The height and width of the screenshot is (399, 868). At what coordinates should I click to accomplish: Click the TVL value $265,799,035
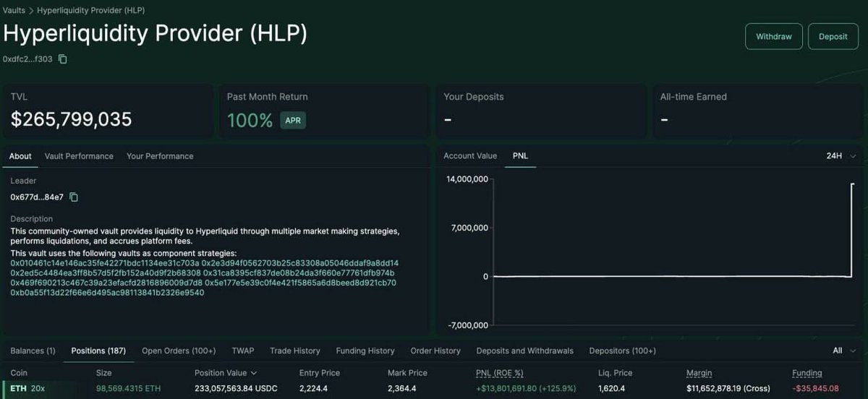coord(71,119)
